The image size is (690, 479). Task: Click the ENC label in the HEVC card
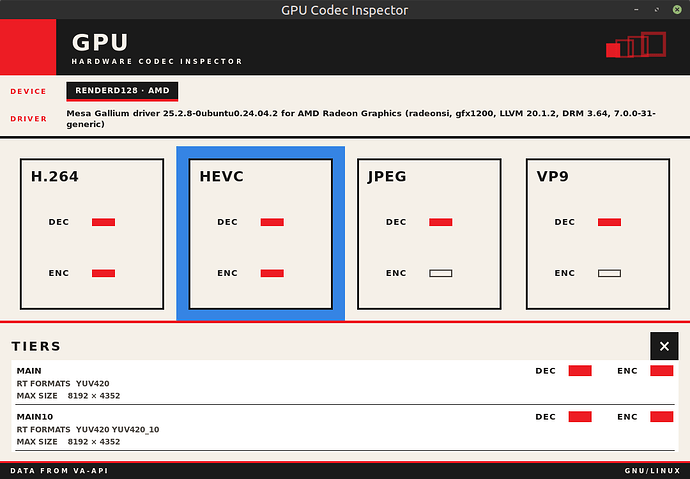(x=228, y=273)
